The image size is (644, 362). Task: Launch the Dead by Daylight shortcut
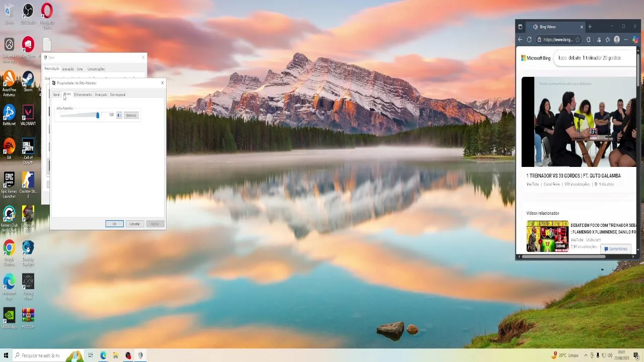[x=28, y=253]
